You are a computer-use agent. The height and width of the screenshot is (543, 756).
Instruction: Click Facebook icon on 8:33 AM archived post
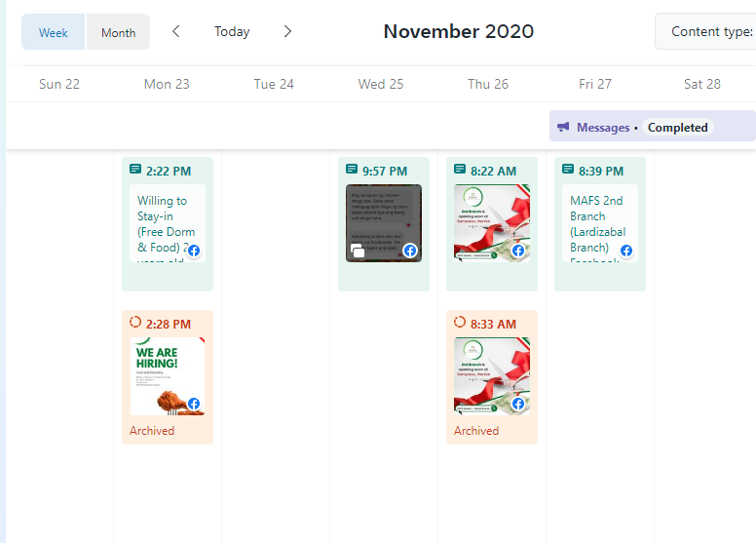point(518,404)
